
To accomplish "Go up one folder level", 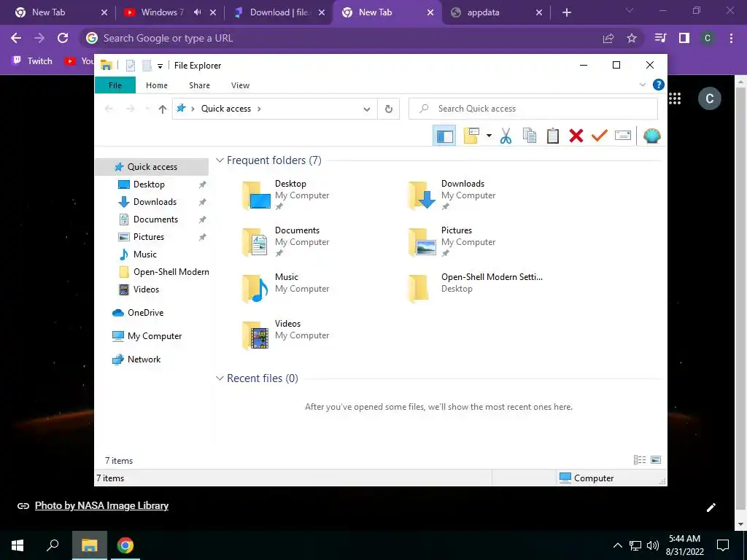I will point(163,109).
